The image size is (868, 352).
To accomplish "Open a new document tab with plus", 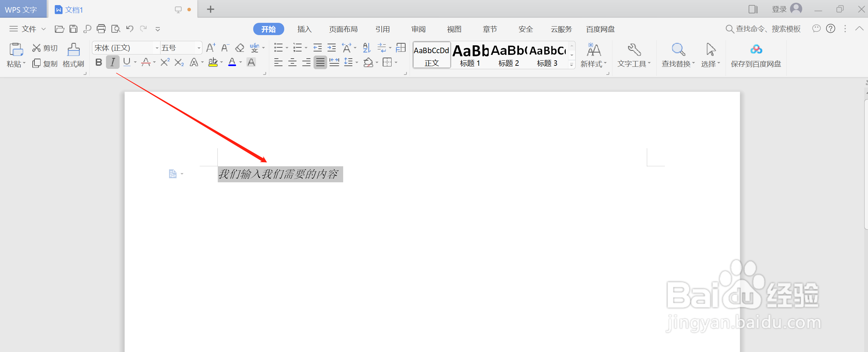I will (x=211, y=9).
